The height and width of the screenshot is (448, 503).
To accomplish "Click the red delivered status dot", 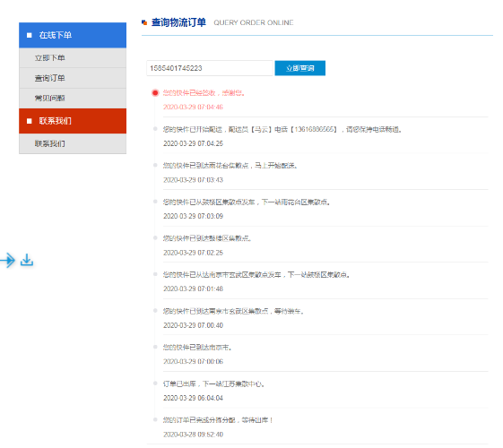I will (155, 93).
